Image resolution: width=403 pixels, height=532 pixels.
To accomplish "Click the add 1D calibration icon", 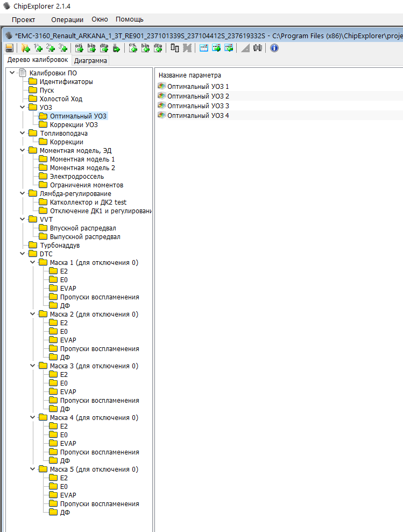I will pos(38,48).
